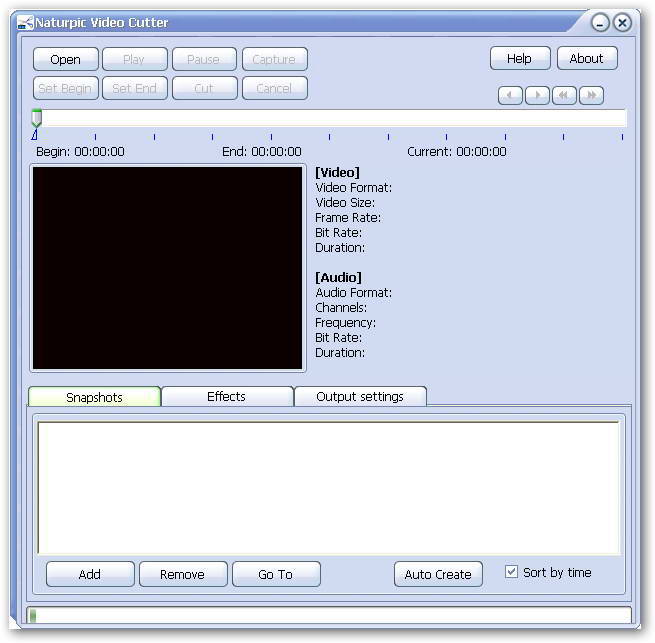Click the step backward arrow icon

(x=510, y=95)
